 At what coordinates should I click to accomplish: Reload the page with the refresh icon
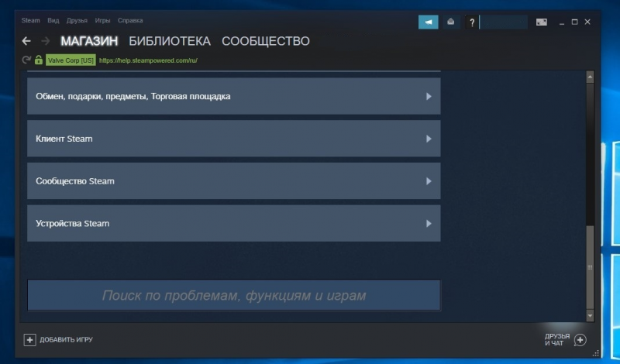click(26, 60)
